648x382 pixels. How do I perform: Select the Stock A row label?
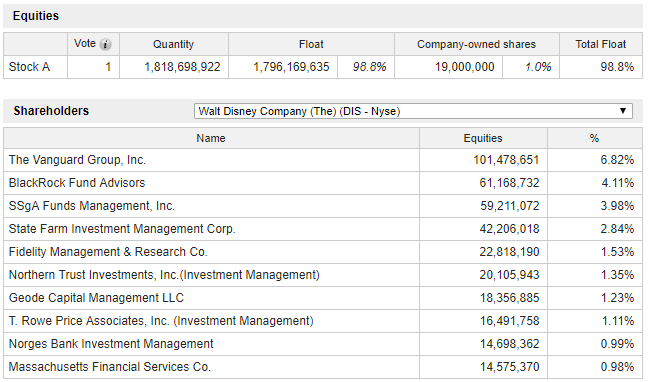(x=29, y=67)
